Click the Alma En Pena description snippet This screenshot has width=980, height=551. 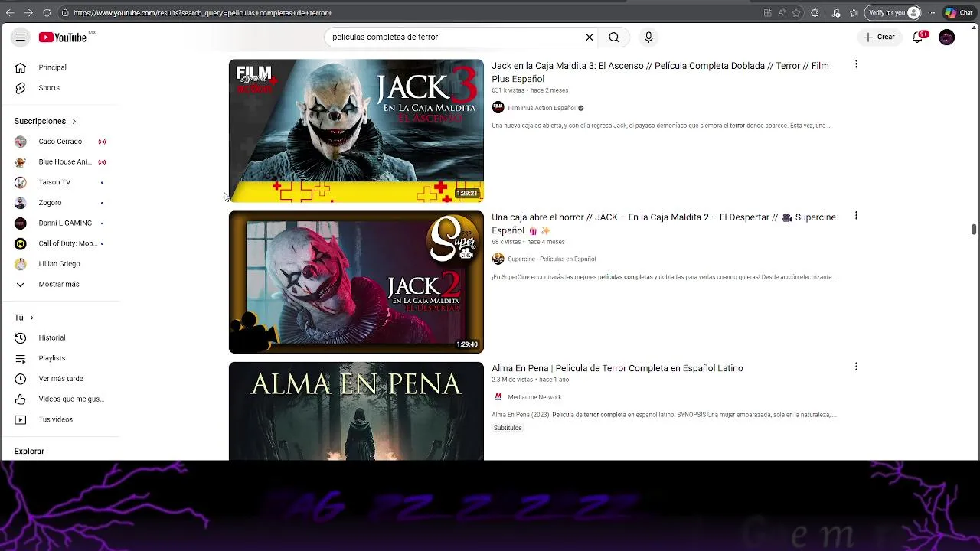click(x=664, y=415)
